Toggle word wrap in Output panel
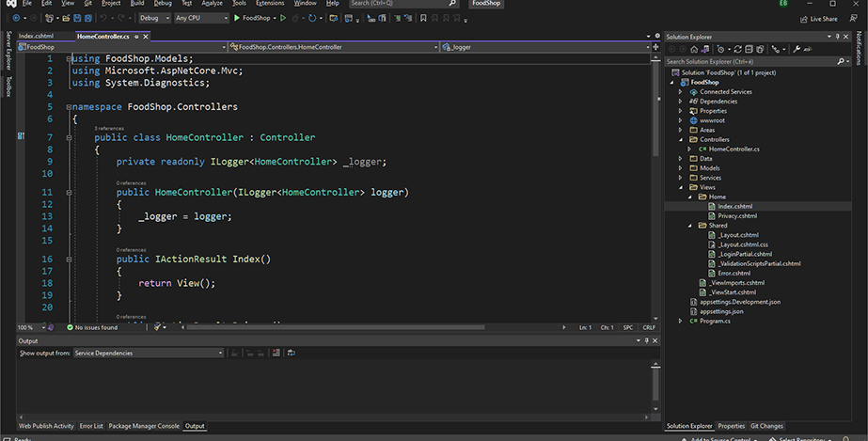This screenshot has height=441, width=868. point(292,353)
